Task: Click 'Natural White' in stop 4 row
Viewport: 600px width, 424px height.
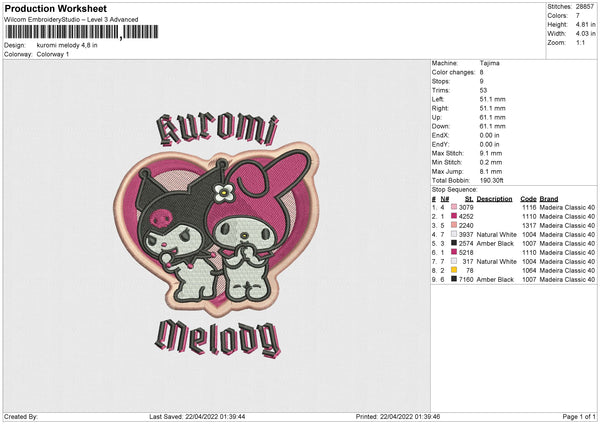Action: (496, 234)
